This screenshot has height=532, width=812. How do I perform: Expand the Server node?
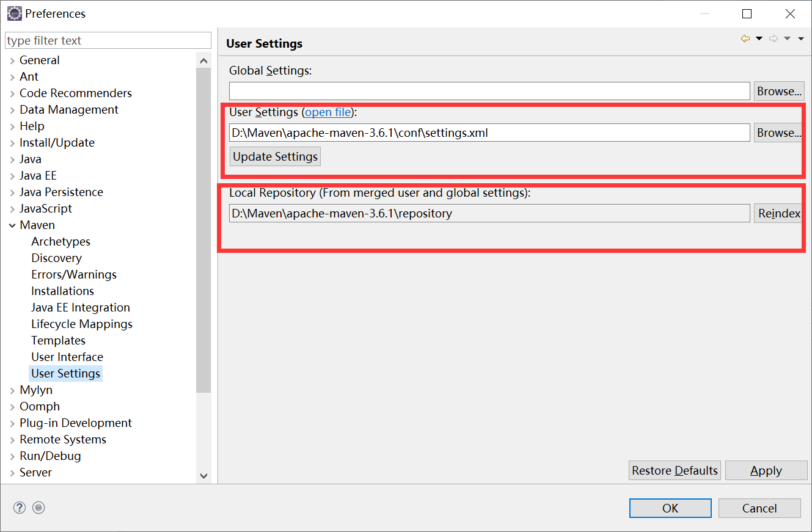coord(13,473)
